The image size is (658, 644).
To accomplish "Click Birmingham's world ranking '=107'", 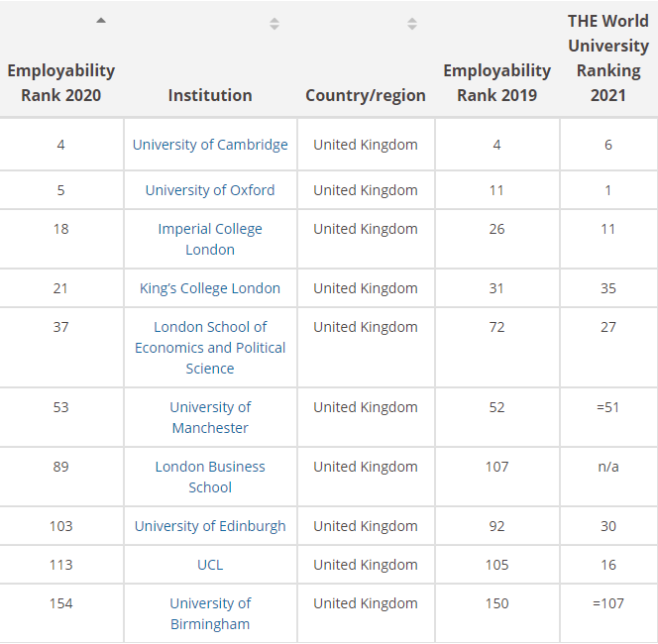I will coord(608,603).
